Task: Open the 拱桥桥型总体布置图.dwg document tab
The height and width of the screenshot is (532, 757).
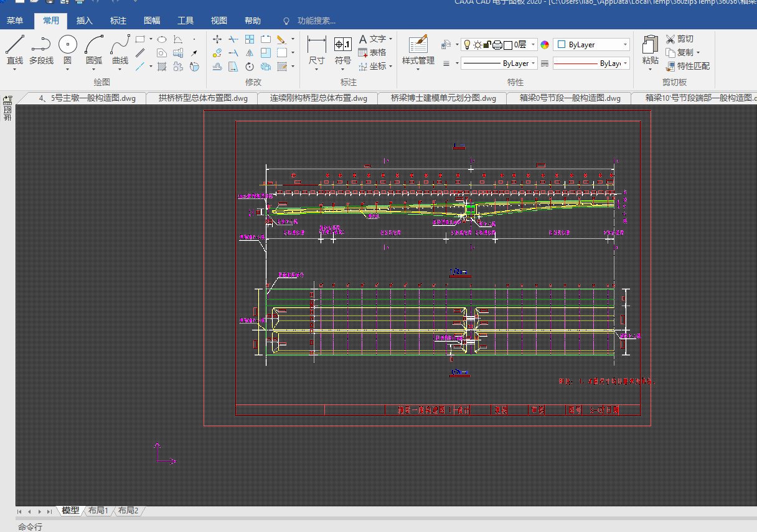Action: [203, 98]
